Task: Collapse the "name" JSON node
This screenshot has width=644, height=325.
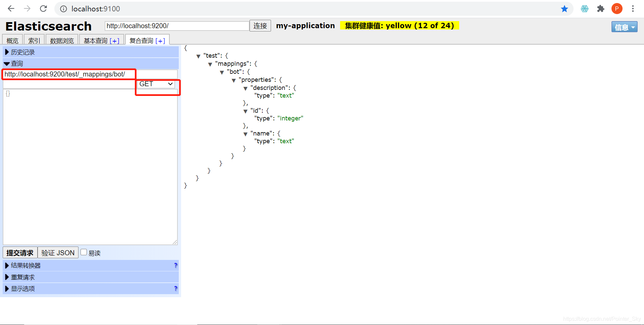Action: [245, 134]
